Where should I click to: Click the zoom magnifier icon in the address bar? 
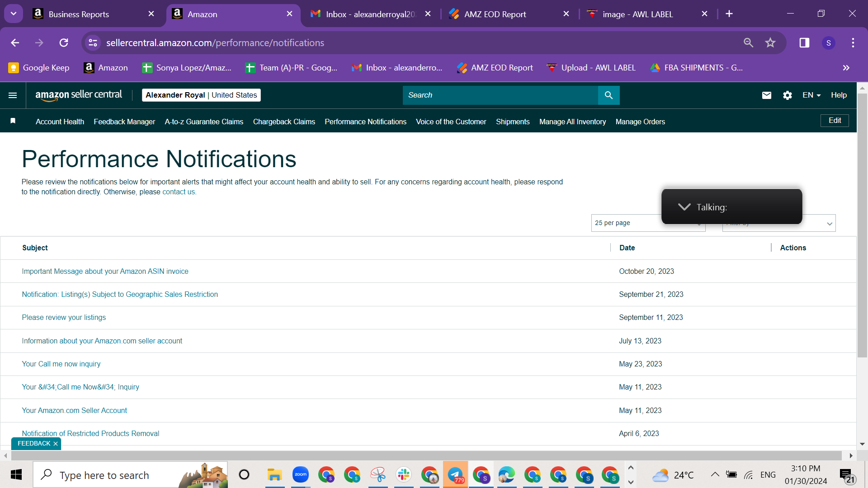pos(749,43)
